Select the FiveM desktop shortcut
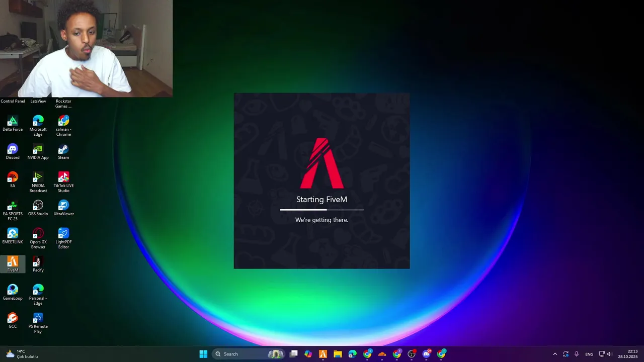 point(13,264)
